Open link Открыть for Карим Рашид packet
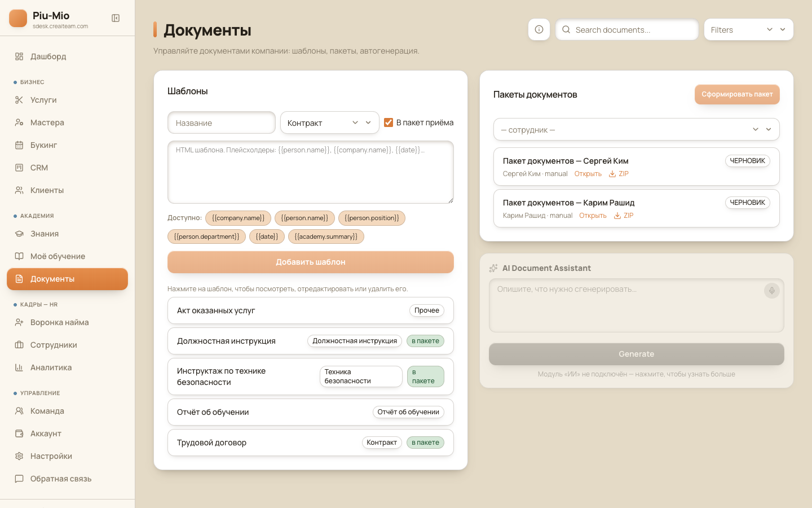This screenshot has height=508, width=812. [593, 216]
